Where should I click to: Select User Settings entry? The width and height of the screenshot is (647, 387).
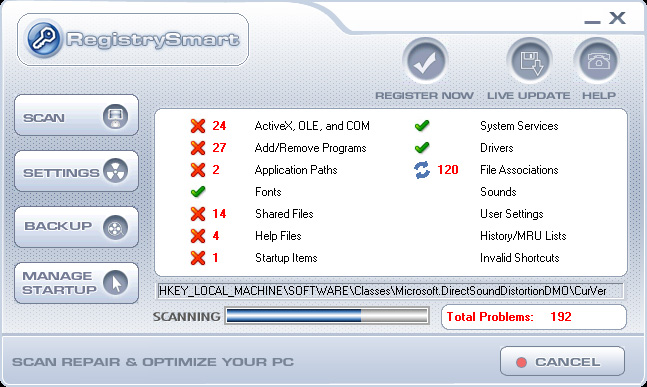[x=512, y=214]
